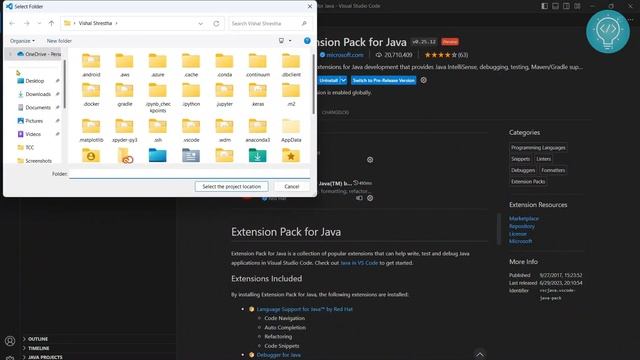This screenshot has height=360, width=640.
Task: Open dialog Help icon
Action: click(x=307, y=40)
